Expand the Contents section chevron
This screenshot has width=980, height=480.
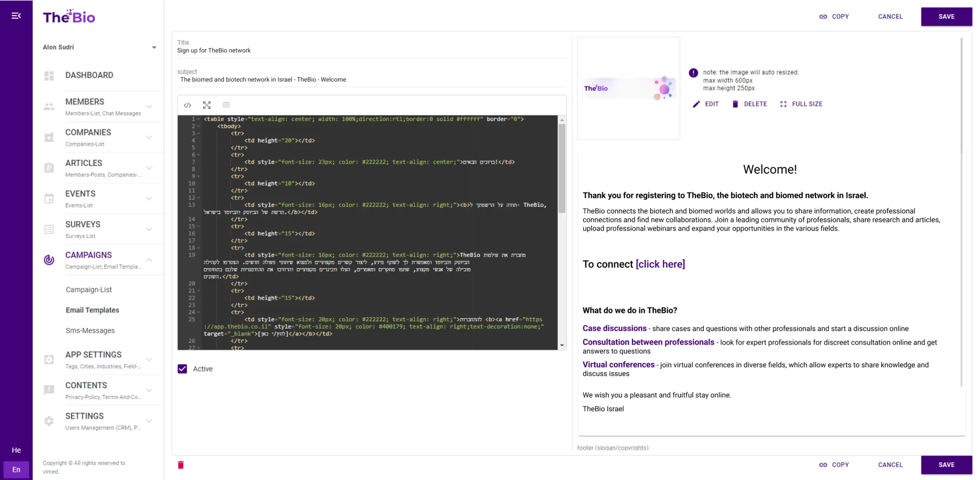(x=149, y=390)
